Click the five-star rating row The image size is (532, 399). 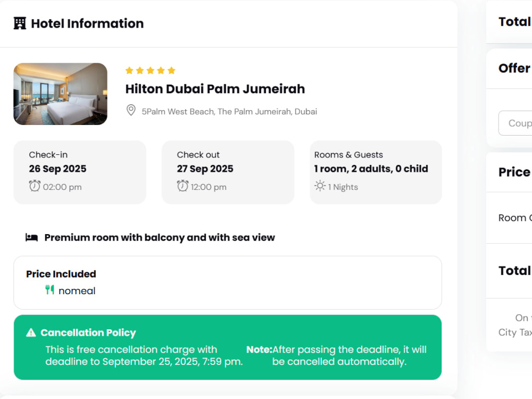(151, 71)
